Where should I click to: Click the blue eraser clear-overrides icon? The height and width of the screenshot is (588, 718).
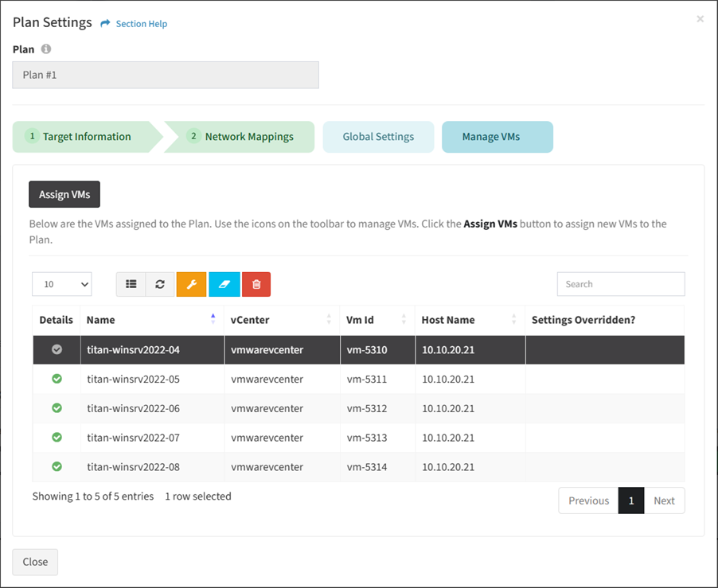224,284
